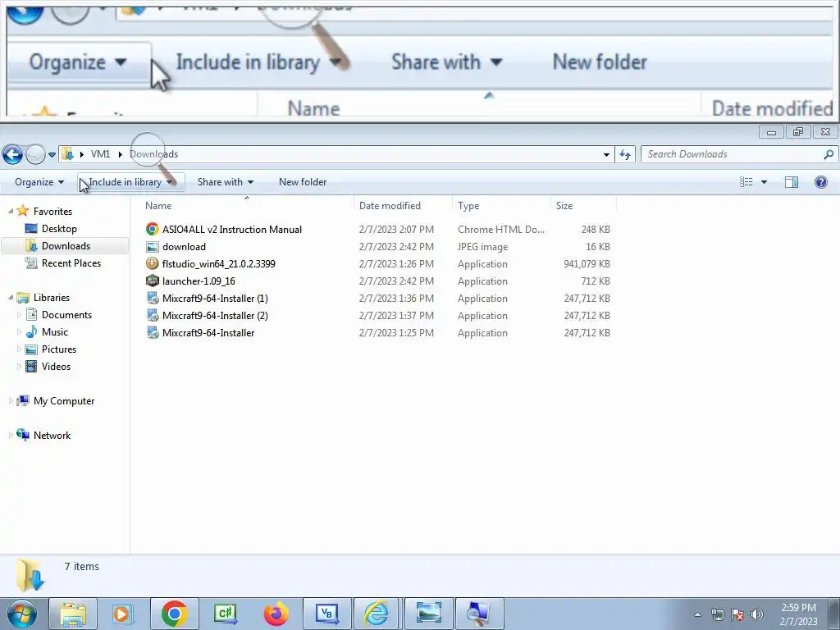The width and height of the screenshot is (840, 630).
Task: Click the refresh button beside address bar
Action: (625, 154)
